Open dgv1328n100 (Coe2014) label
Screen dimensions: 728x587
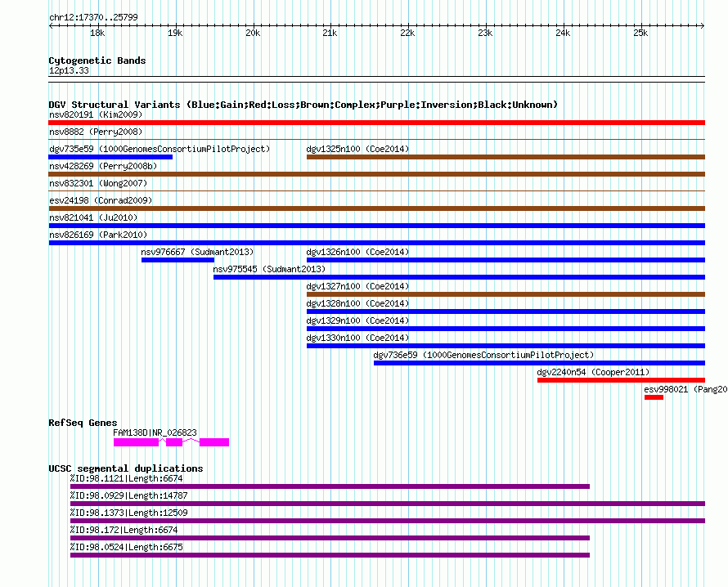357,303
